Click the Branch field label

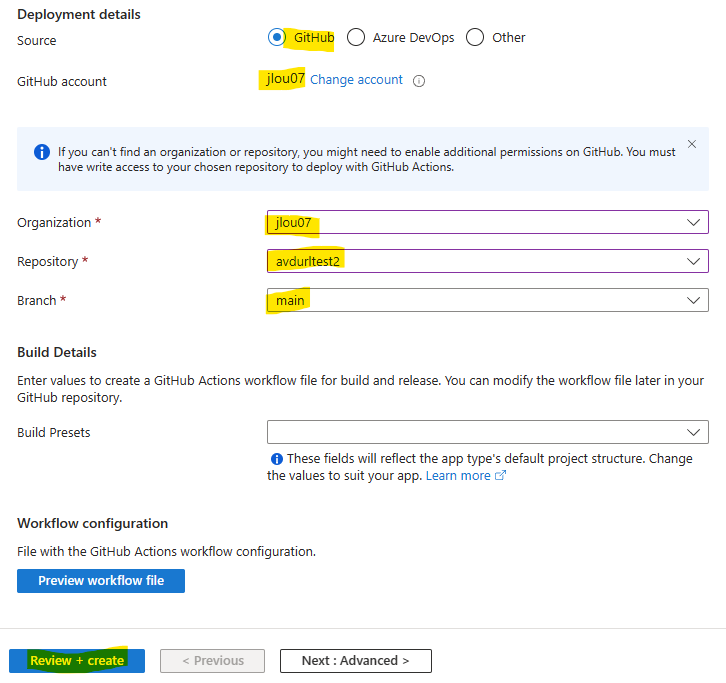pos(37,301)
